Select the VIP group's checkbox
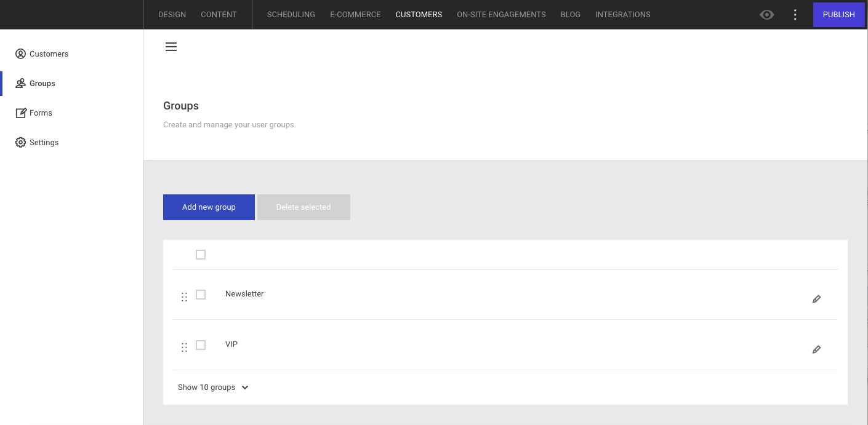Screen dimensions: 868x425 [x=201, y=345]
